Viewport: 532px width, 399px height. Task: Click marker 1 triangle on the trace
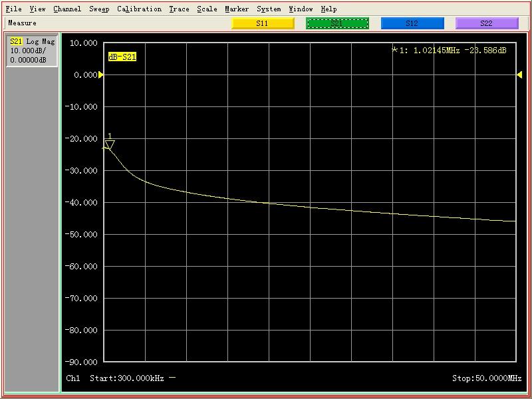[x=109, y=144]
